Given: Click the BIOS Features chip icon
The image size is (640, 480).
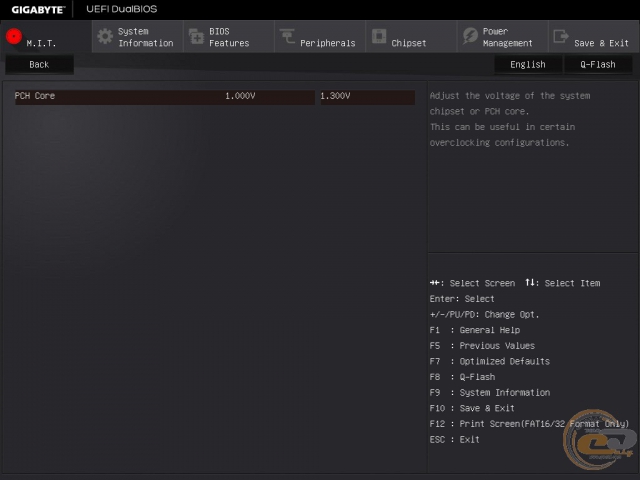Looking at the screenshot, I should pyautogui.click(x=195, y=37).
